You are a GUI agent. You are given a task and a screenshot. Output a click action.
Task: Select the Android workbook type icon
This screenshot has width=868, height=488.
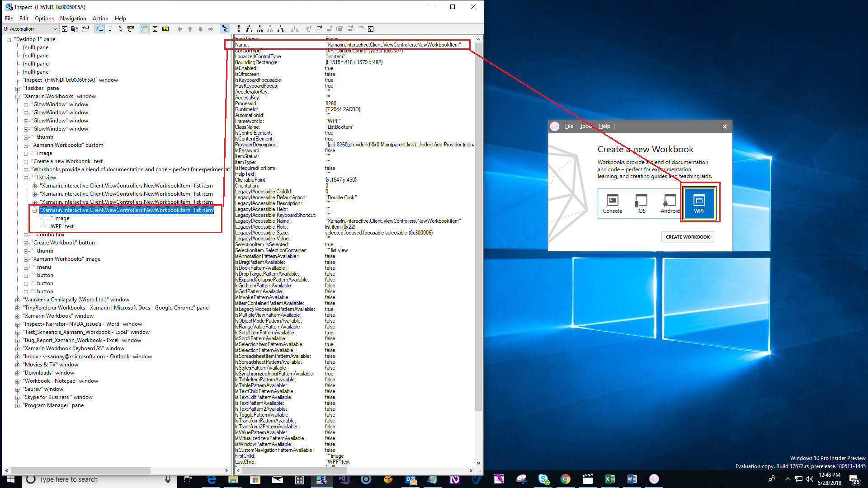click(670, 204)
